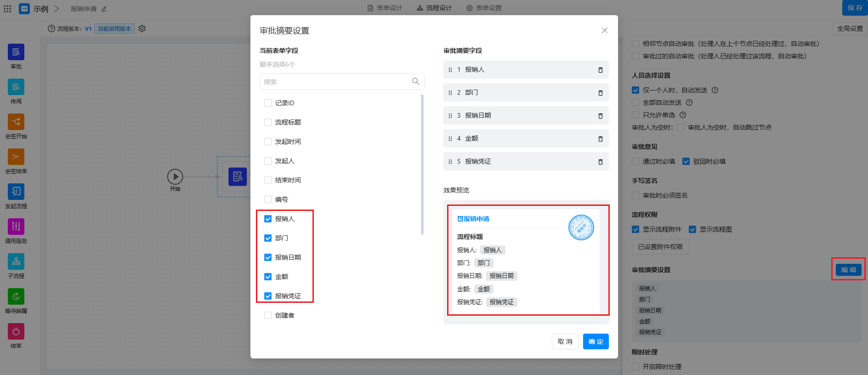This screenshot has width=868, height=375.
Task: Select the 子流程 node icon
Action: tap(16, 262)
